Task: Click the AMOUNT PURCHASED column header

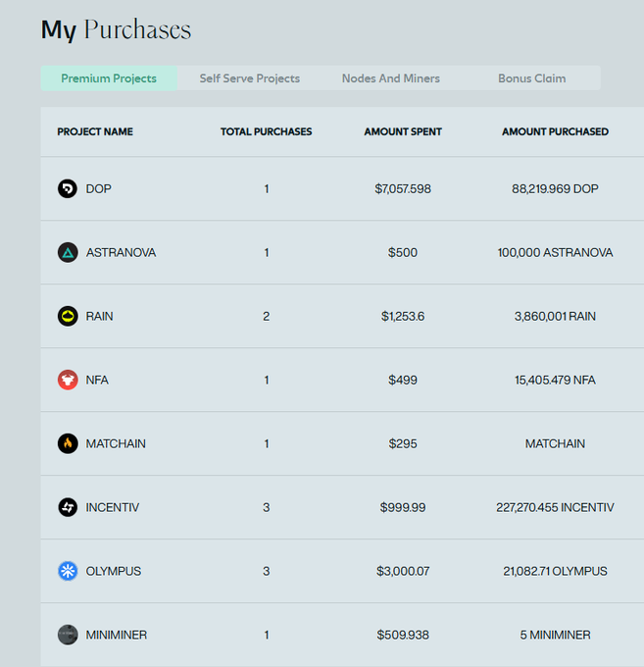Action: pos(555,131)
